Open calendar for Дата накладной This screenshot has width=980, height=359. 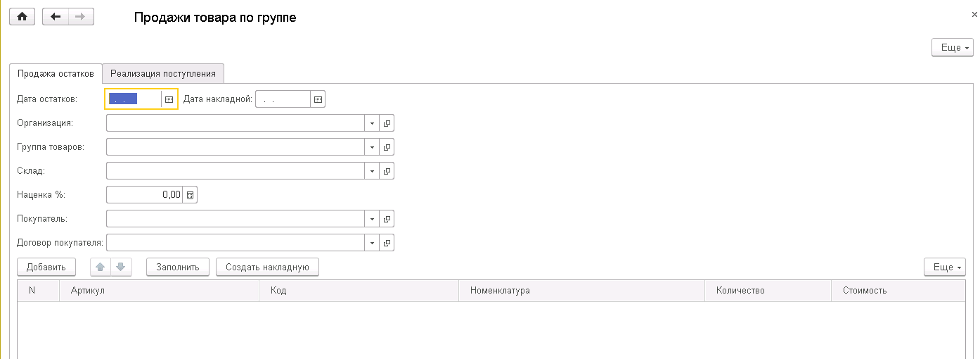318,99
